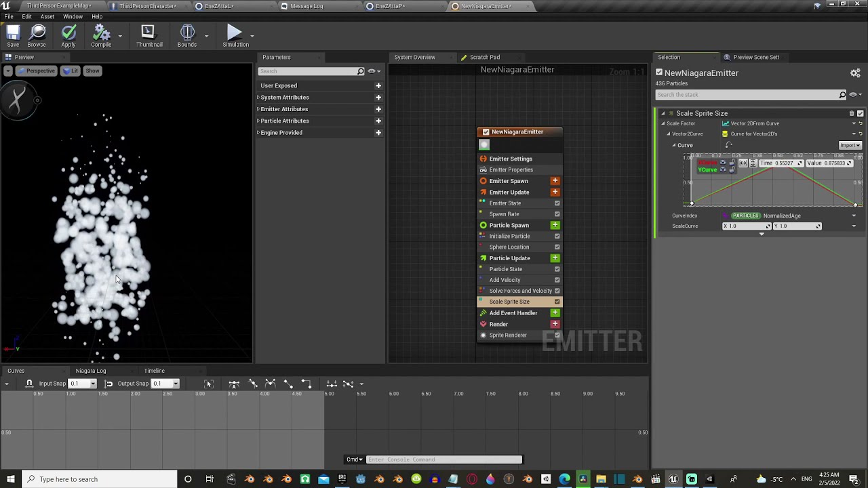Viewport: 868px width, 488px height.
Task: Open Scale Factor input dropdown arrow
Action: tap(854, 123)
